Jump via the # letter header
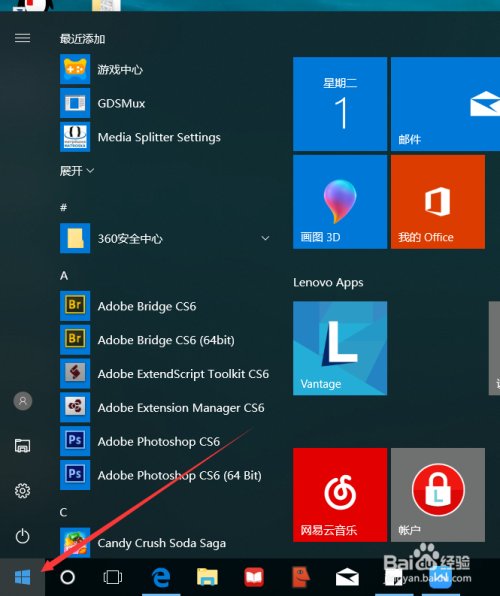 pos(63,208)
